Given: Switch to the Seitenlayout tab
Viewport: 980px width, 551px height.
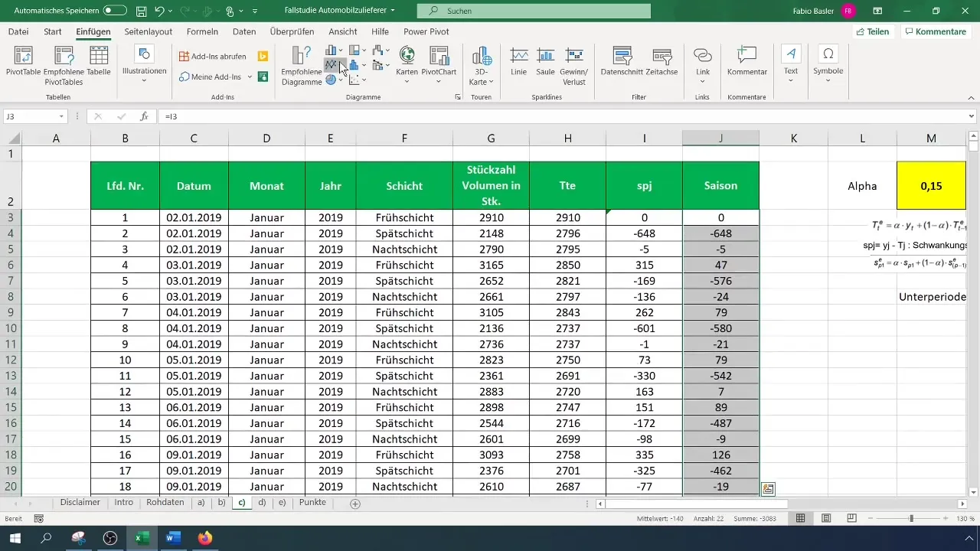Looking at the screenshot, I should (148, 31).
